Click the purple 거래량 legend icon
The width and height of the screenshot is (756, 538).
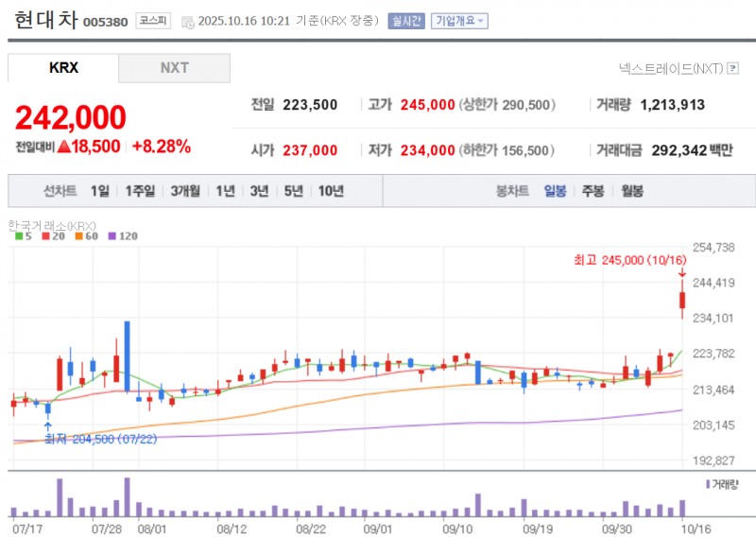coord(709,484)
